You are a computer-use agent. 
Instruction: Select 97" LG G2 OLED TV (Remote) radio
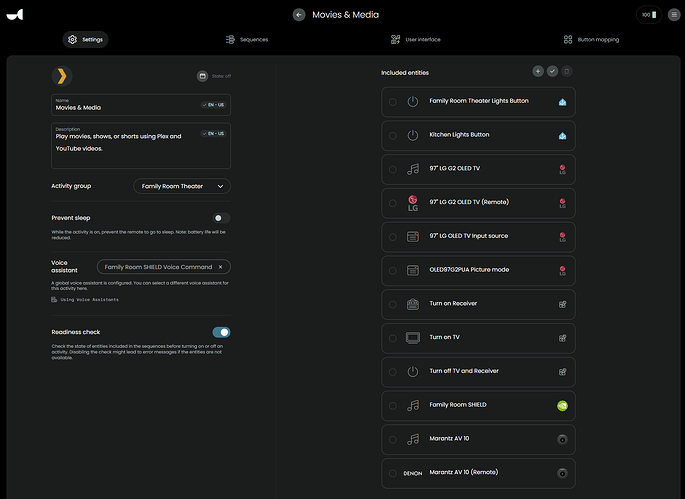pos(393,203)
